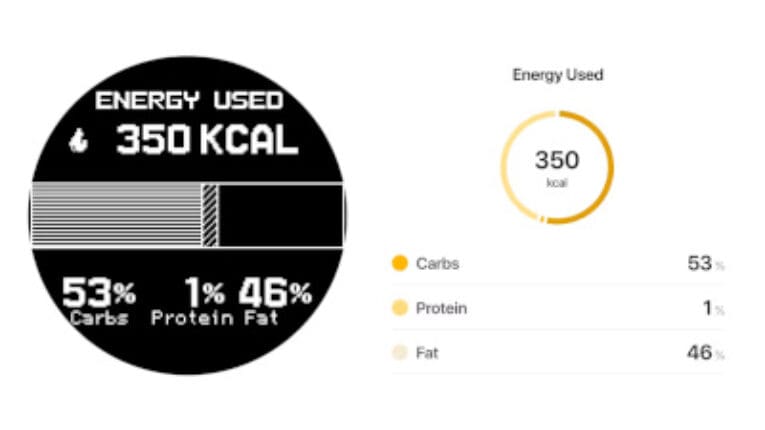This screenshot has height=430, width=765.
Task: Select the orange Carbs legend dot
Action: click(x=400, y=263)
